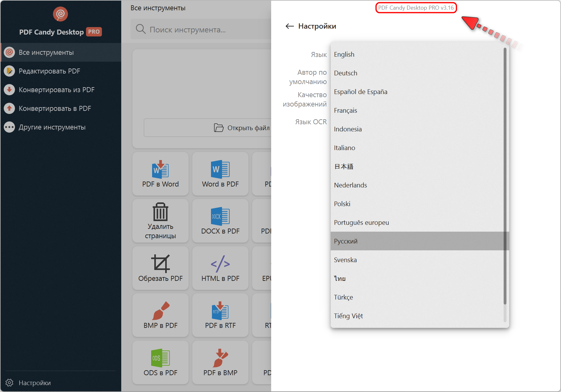Select English in the language list
This screenshot has width=561, height=392.
pyautogui.click(x=417, y=54)
